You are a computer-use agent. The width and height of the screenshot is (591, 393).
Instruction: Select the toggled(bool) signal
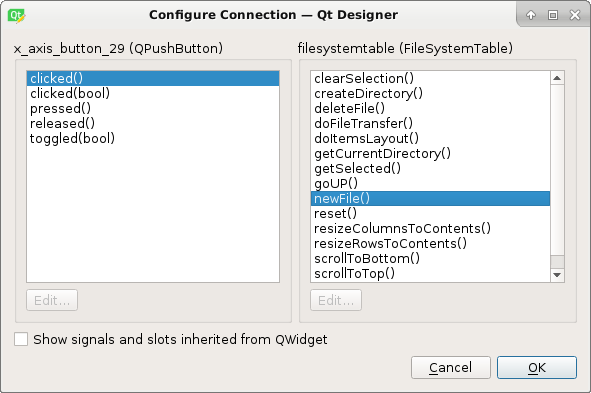point(153,139)
